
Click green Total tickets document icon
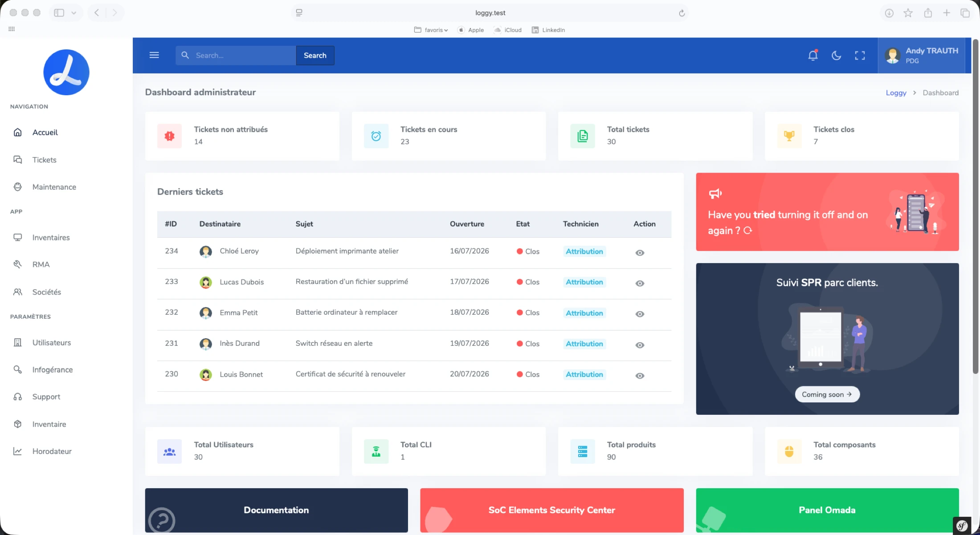583,136
